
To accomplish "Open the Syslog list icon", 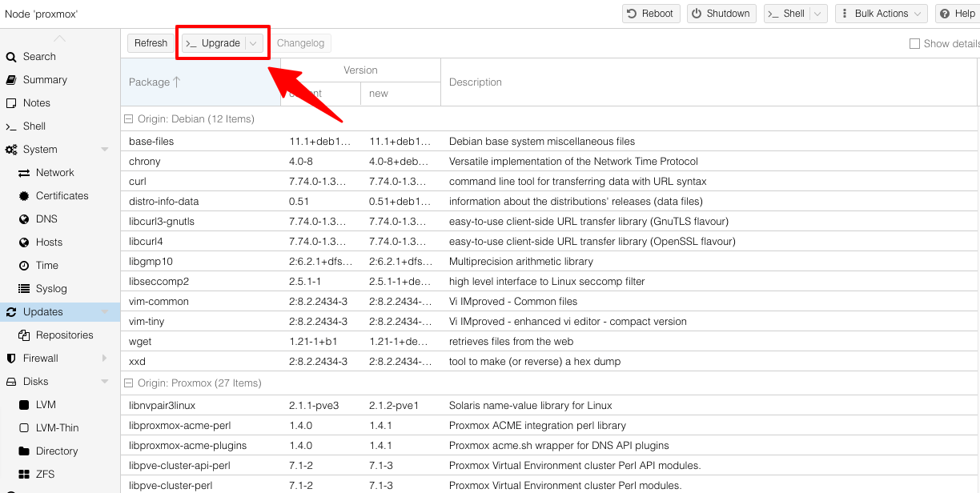I will (24, 289).
